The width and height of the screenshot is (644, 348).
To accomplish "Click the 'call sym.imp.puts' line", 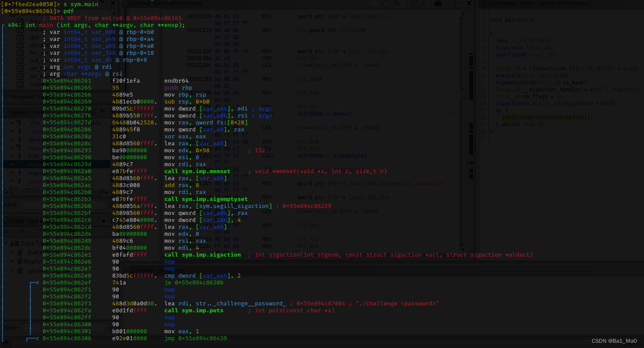I will point(194,310).
